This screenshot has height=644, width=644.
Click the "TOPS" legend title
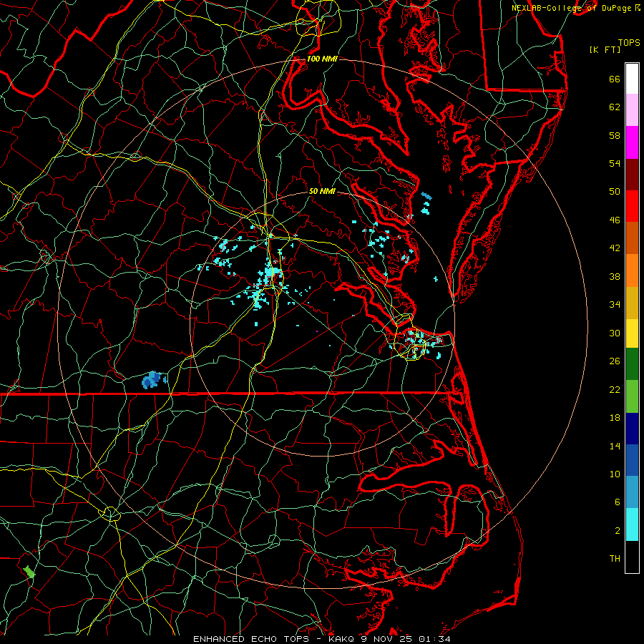(629, 42)
